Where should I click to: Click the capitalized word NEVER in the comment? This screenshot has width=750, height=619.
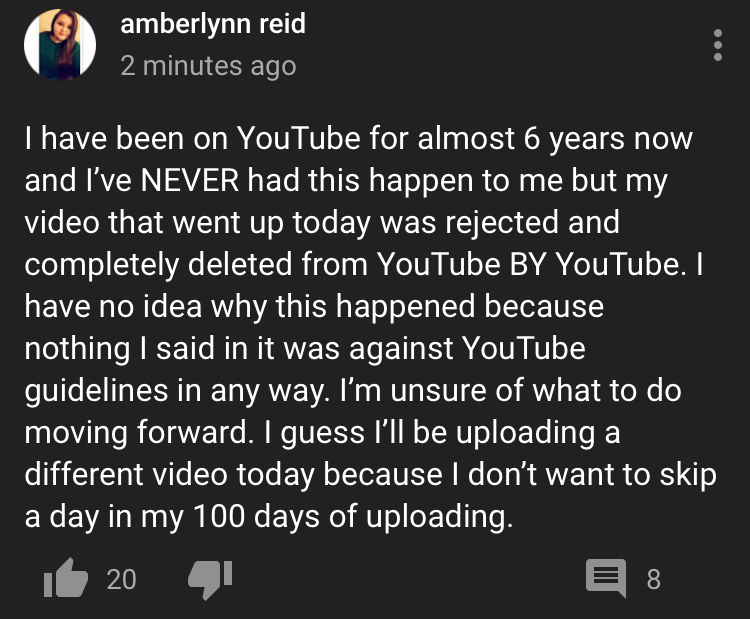tap(190, 180)
